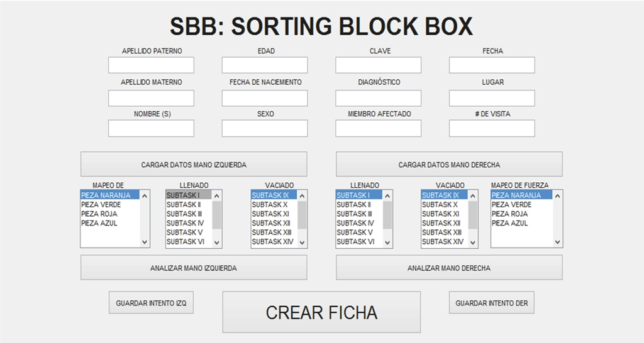This screenshot has height=343, width=644.
Task: Click ANALIZAR MANO IZQUIERDA button
Action: (194, 268)
